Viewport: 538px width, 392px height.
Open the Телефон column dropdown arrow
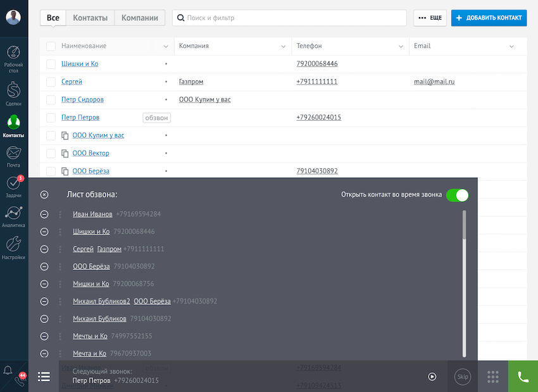pos(401,46)
